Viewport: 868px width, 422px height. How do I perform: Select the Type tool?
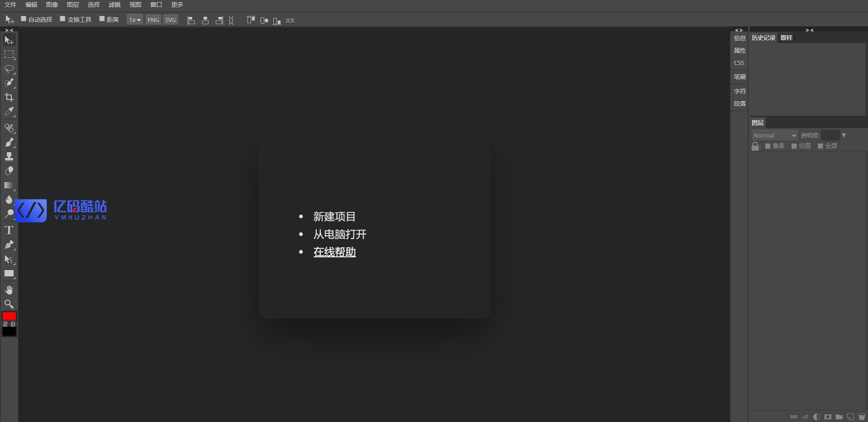9,231
